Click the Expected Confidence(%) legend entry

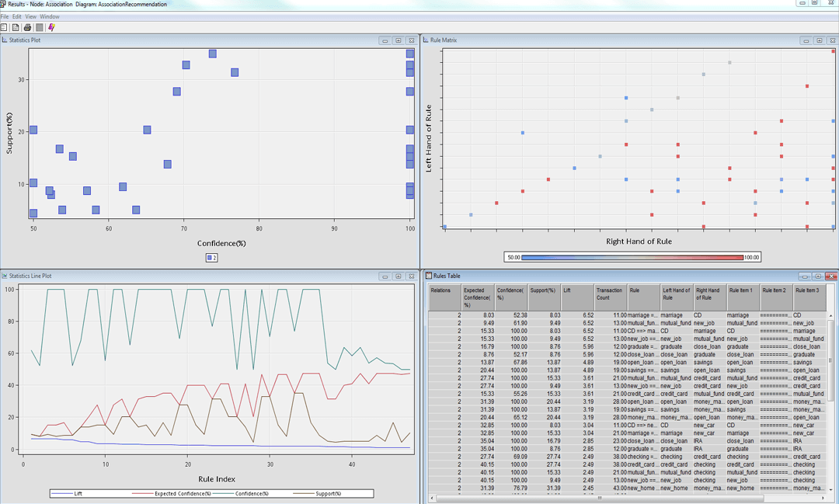(171, 494)
